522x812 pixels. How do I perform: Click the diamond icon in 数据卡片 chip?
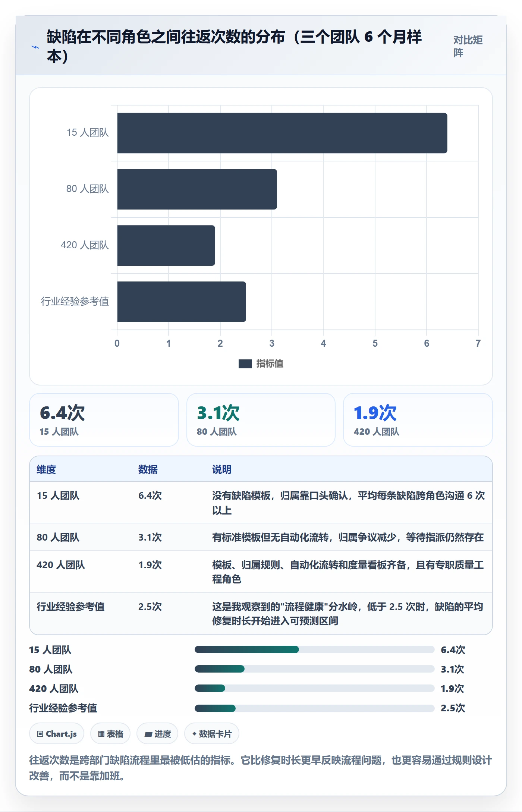coord(194,734)
